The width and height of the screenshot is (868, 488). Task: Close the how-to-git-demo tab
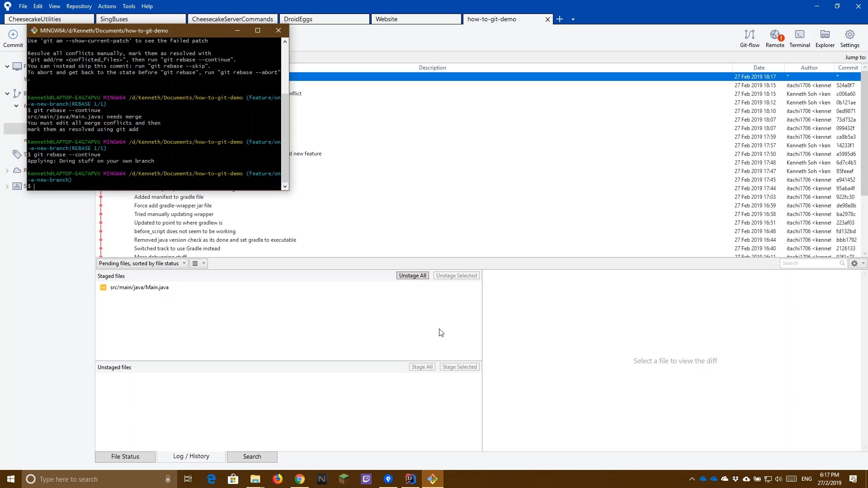coord(547,19)
